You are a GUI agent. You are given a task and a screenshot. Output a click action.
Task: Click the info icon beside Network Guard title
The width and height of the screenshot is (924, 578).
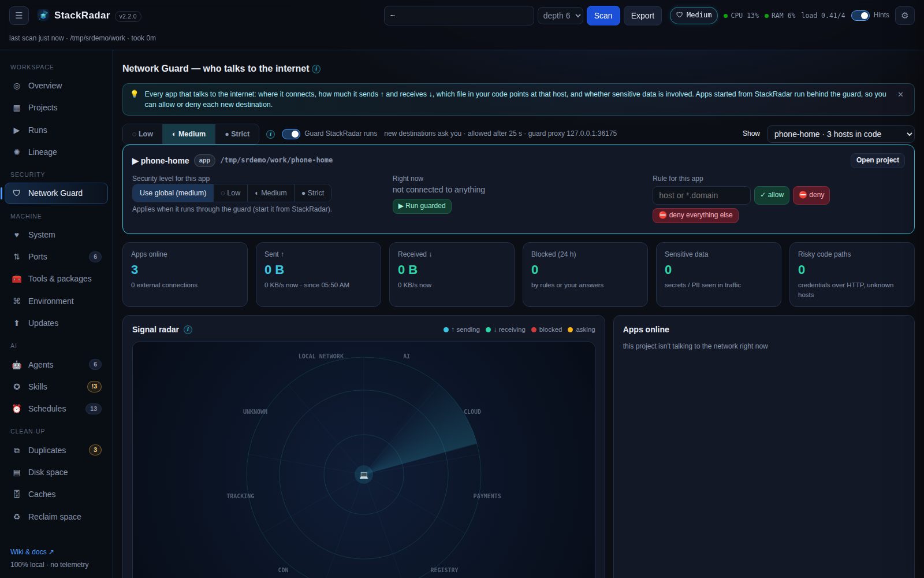[x=316, y=69]
